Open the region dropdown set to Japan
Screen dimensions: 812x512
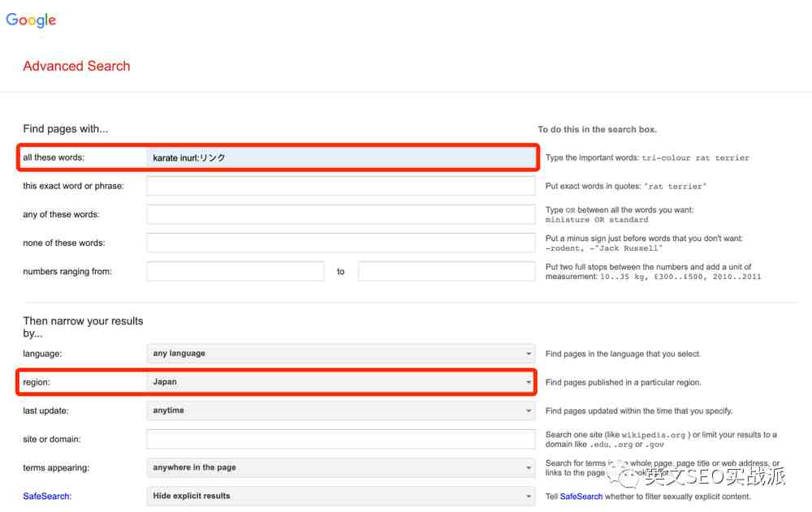pyautogui.click(x=341, y=382)
